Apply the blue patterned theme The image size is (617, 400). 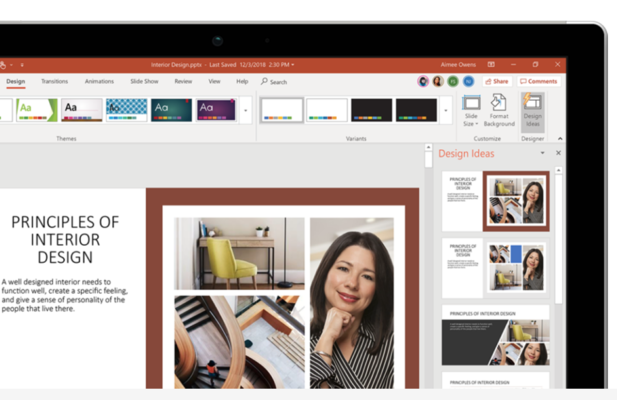pos(127,110)
